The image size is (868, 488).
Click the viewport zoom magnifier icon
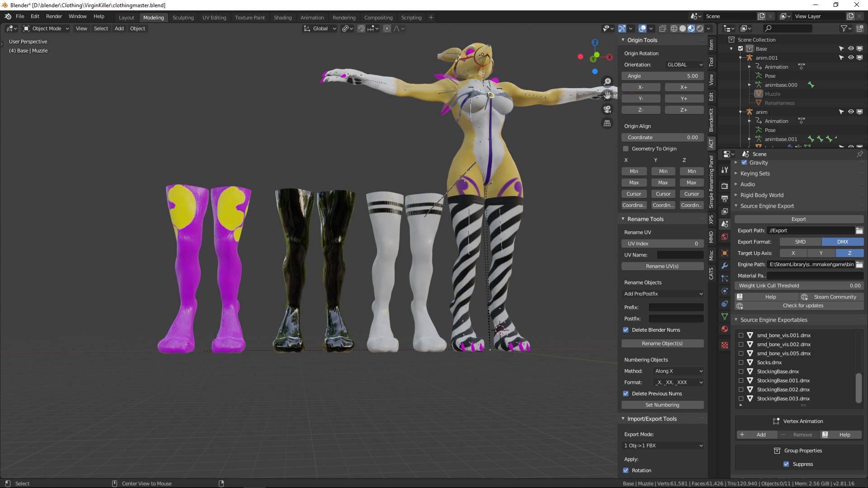point(608,81)
